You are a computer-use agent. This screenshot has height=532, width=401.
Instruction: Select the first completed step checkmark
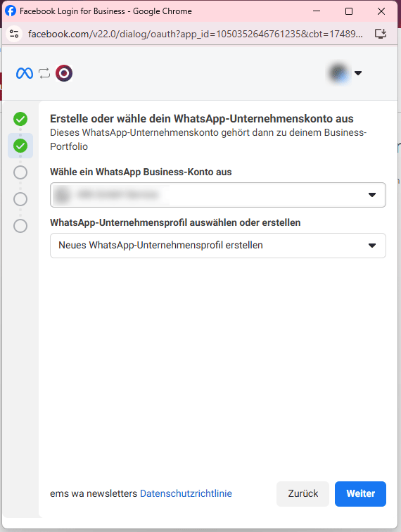tap(20, 119)
